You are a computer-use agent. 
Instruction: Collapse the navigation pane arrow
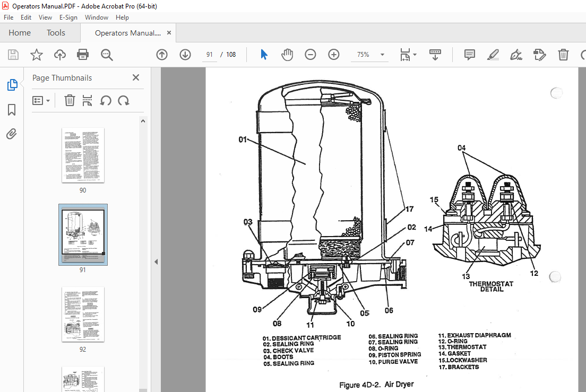pyautogui.click(x=156, y=262)
